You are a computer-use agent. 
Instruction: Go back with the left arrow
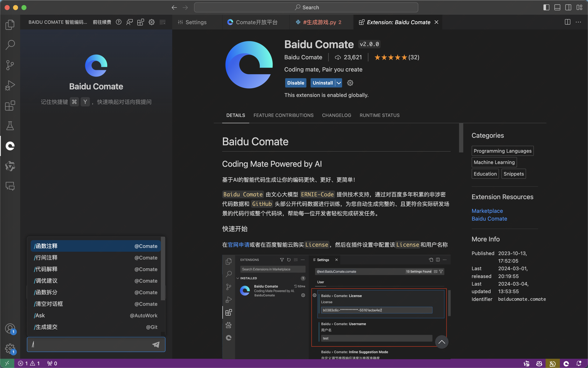pyautogui.click(x=174, y=8)
